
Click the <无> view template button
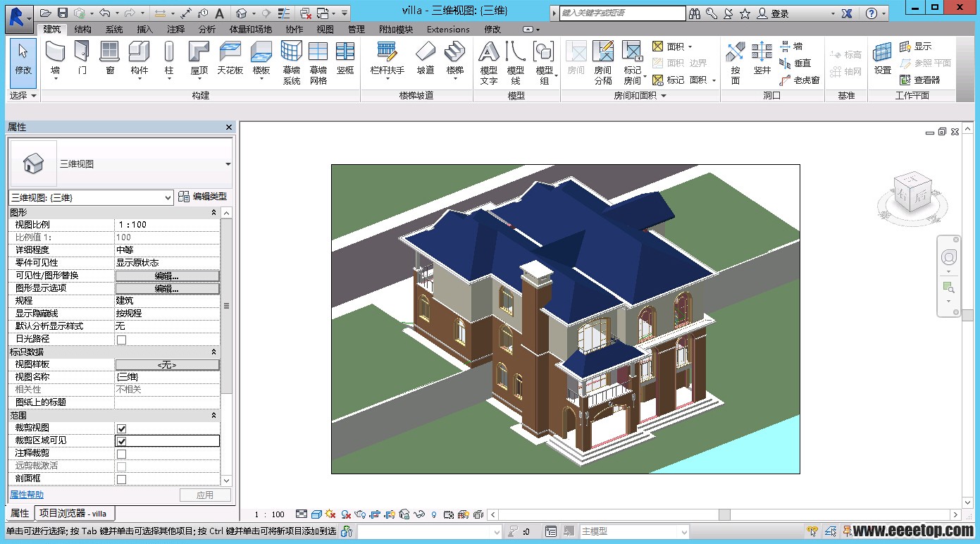(x=167, y=364)
